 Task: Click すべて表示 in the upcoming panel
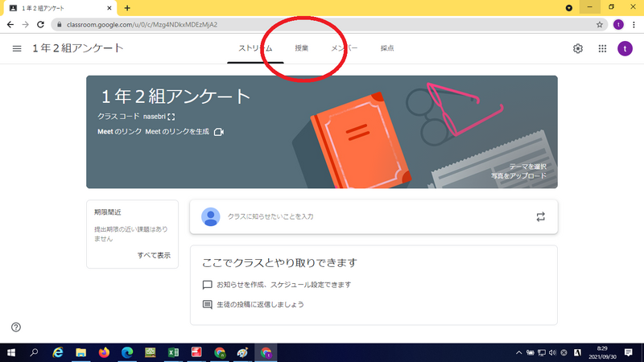[154, 255]
